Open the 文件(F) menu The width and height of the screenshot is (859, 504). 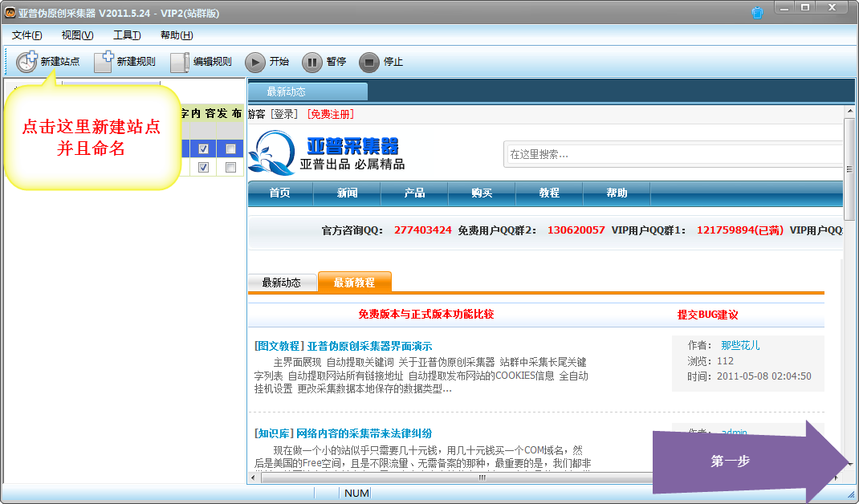pyautogui.click(x=26, y=35)
